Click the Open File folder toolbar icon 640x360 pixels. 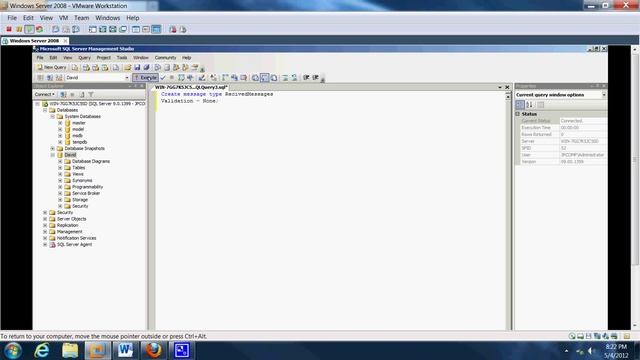(127, 67)
